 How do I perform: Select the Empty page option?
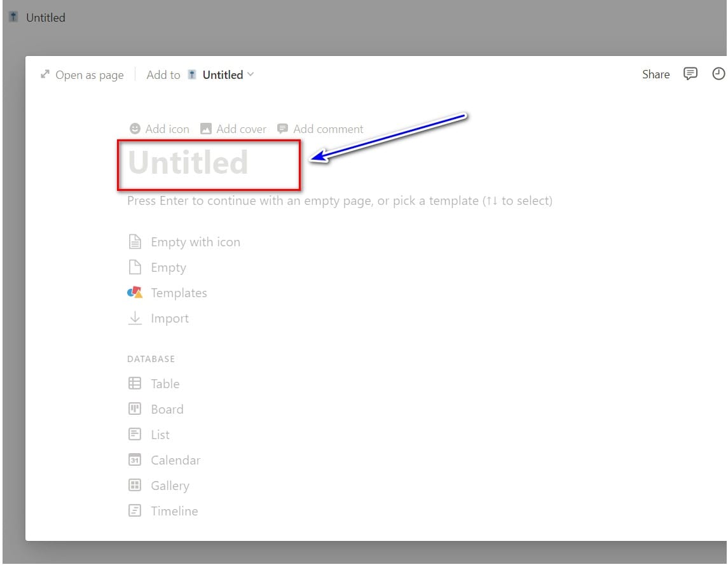pyautogui.click(x=157, y=267)
